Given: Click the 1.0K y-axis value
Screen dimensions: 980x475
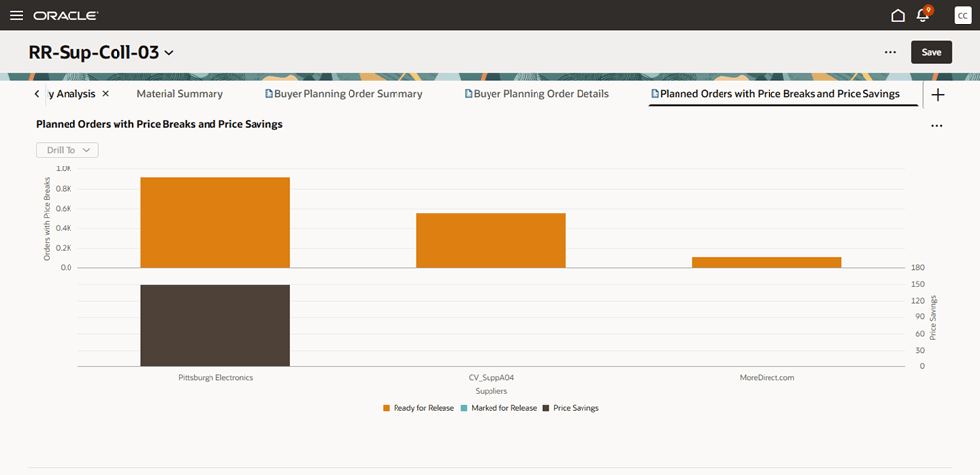Looking at the screenshot, I should (65, 168).
